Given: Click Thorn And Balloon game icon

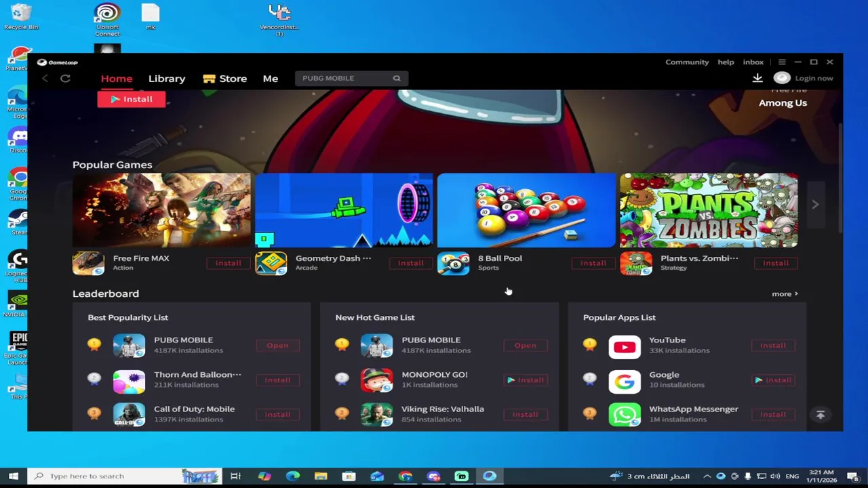Looking at the screenshot, I should 129,381.
